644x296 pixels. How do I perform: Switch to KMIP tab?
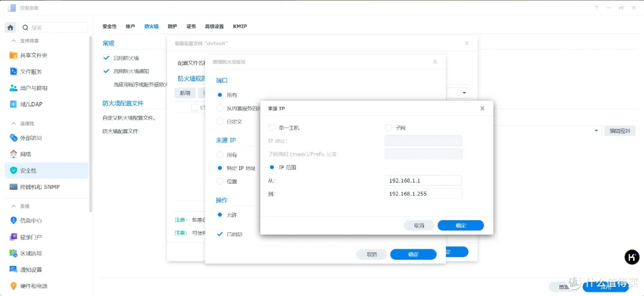[240, 26]
